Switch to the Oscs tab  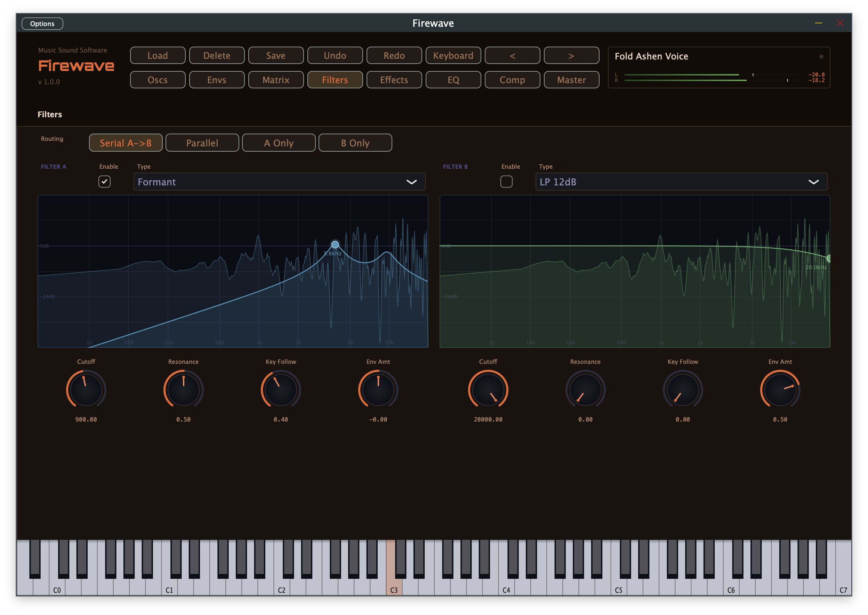(158, 80)
